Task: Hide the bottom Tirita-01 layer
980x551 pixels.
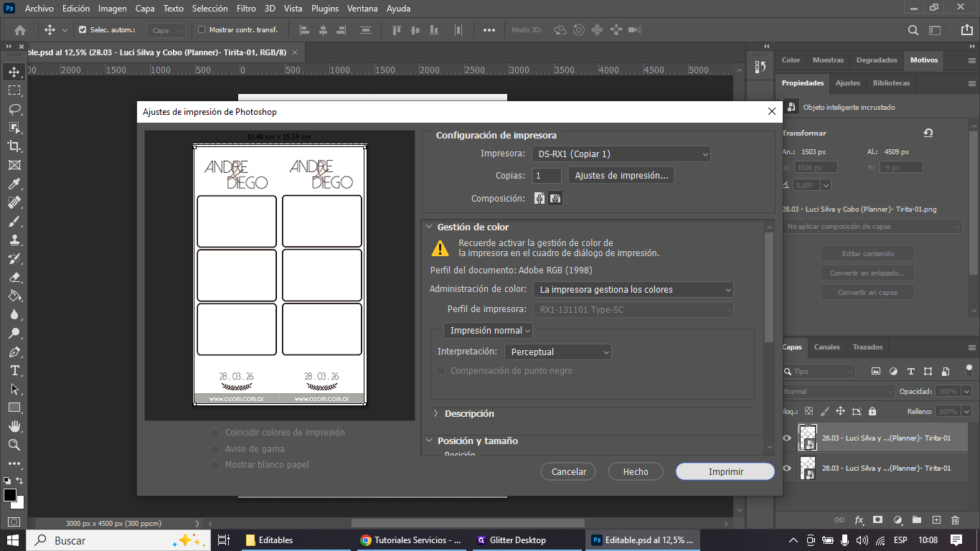Action: (787, 468)
